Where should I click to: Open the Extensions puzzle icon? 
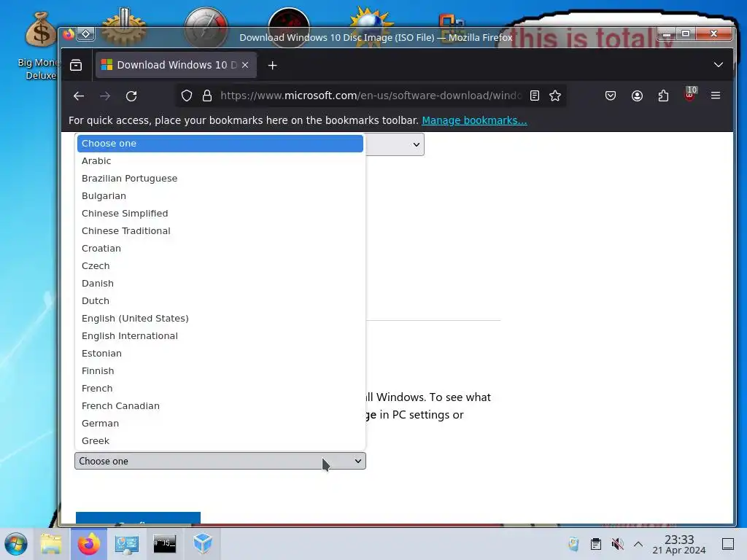[663, 96]
